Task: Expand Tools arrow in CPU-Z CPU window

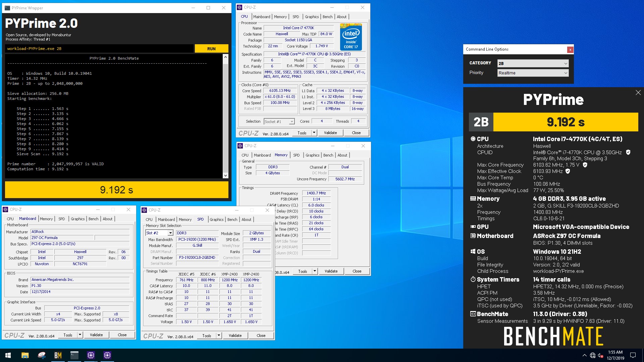Action: coord(314,133)
